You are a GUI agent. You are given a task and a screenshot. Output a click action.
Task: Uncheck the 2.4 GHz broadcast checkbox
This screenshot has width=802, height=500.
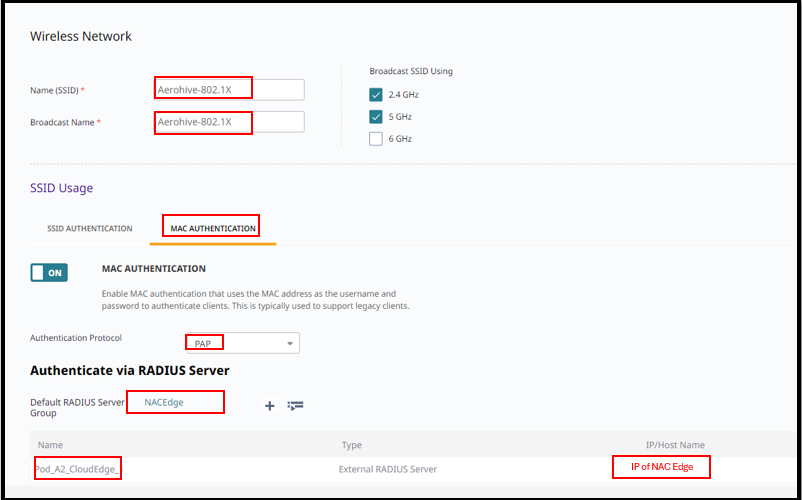(x=376, y=95)
